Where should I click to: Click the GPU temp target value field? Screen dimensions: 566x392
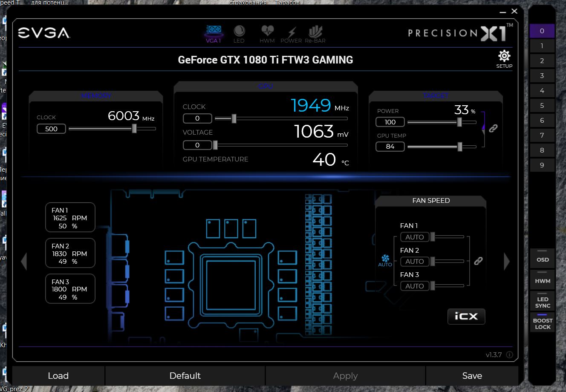(x=390, y=147)
